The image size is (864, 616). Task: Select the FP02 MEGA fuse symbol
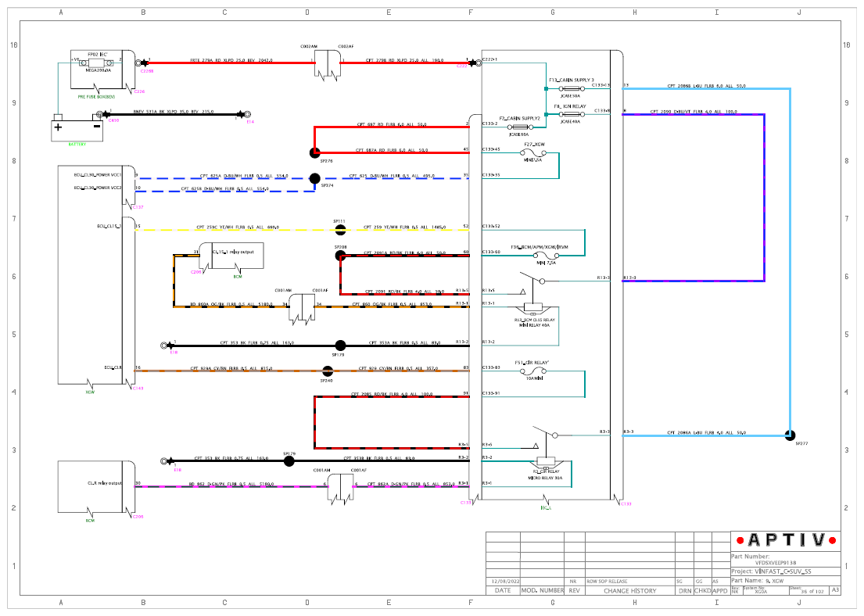point(98,63)
